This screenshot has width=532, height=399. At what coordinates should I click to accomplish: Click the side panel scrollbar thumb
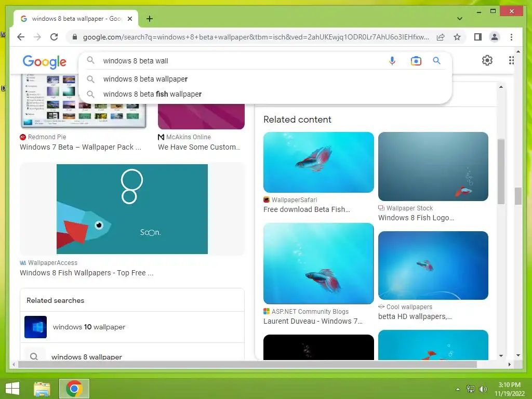click(501, 171)
